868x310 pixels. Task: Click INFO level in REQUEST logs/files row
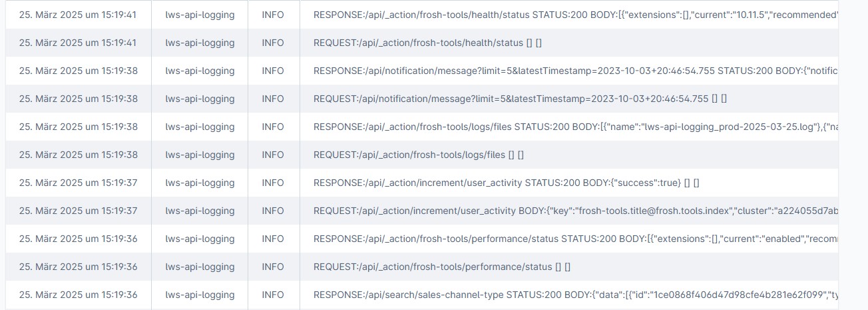273,155
